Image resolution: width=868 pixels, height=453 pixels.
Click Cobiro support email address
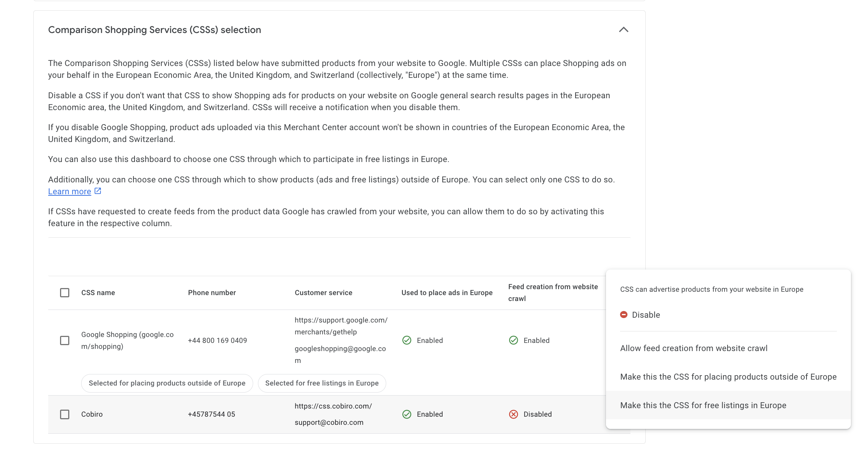(x=329, y=422)
